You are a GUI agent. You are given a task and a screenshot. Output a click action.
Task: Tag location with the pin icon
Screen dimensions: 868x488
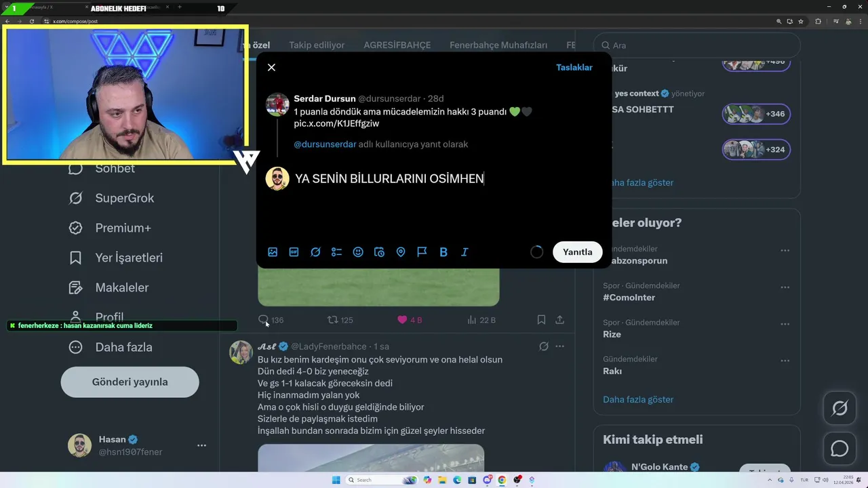tap(401, 252)
